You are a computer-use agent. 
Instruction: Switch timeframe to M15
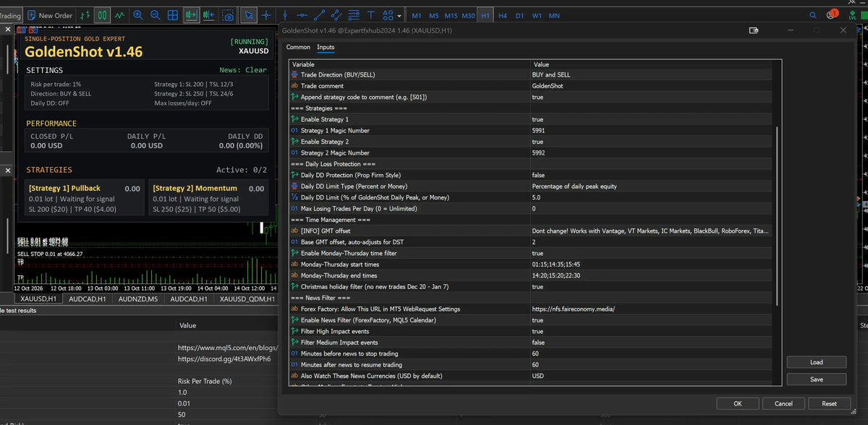(451, 15)
